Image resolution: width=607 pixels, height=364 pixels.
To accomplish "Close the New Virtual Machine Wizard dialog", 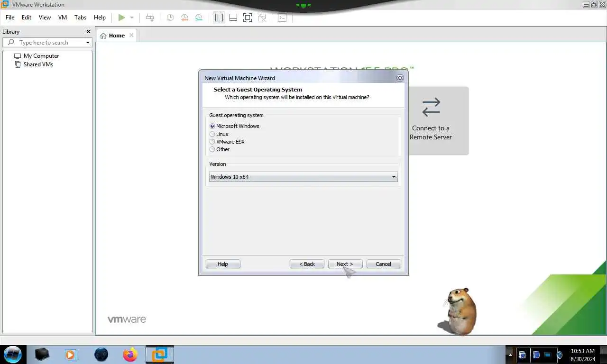I will (x=400, y=78).
